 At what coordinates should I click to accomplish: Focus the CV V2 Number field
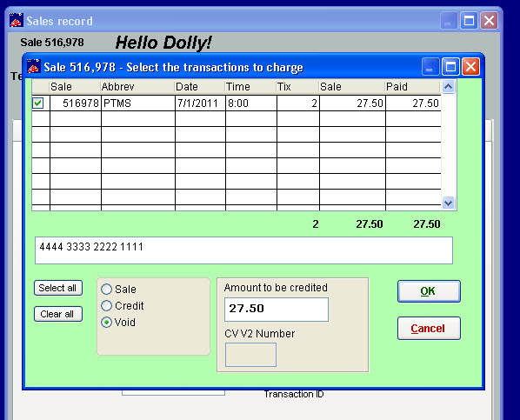point(250,355)
